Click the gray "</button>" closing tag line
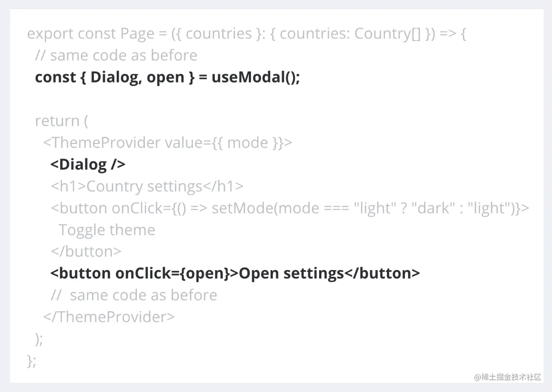This screenshot has width=552, height=392. click(86, 252)
